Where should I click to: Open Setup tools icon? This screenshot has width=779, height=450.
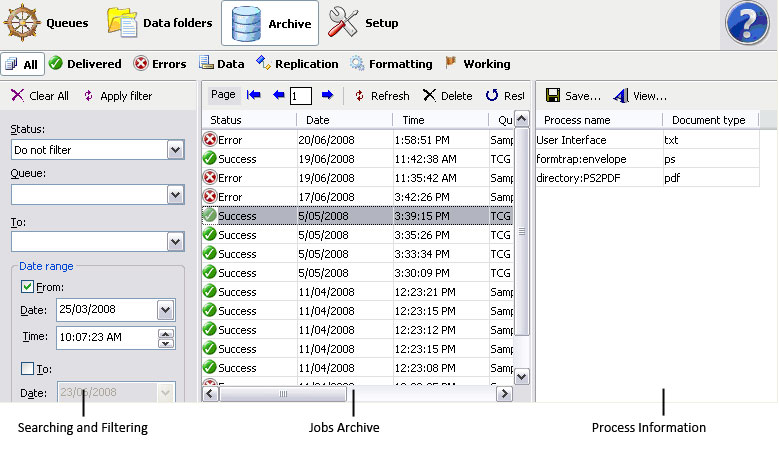pyautogui.click(x=343, y=22)
